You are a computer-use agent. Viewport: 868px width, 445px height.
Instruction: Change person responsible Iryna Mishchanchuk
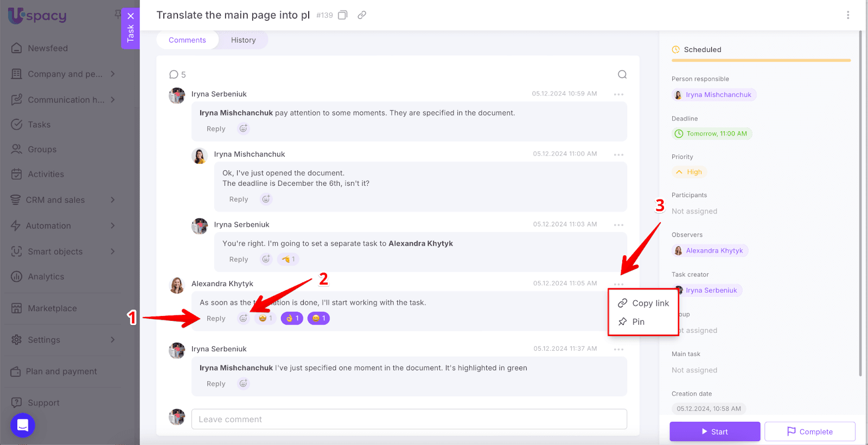[x=714, y=95]
